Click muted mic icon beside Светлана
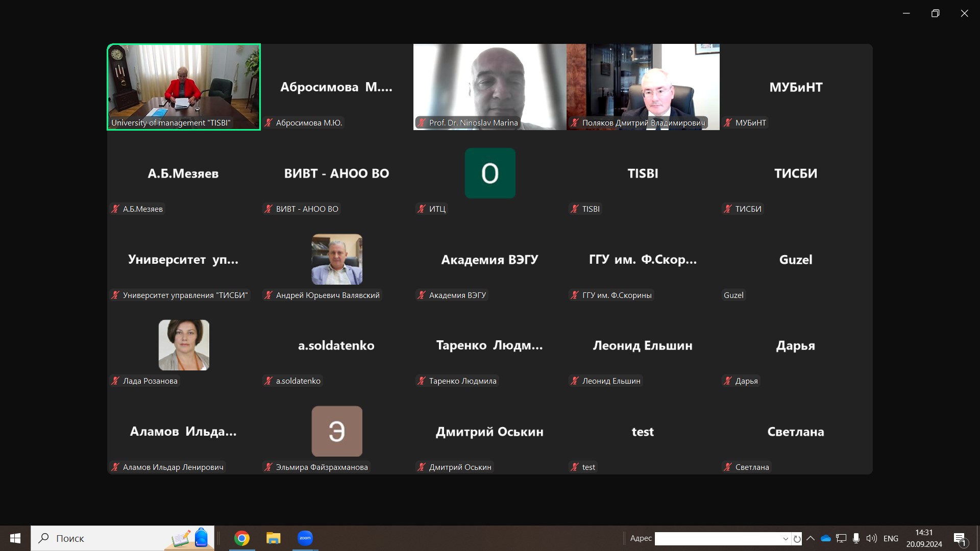980x551 pixels. click(728, 467)
